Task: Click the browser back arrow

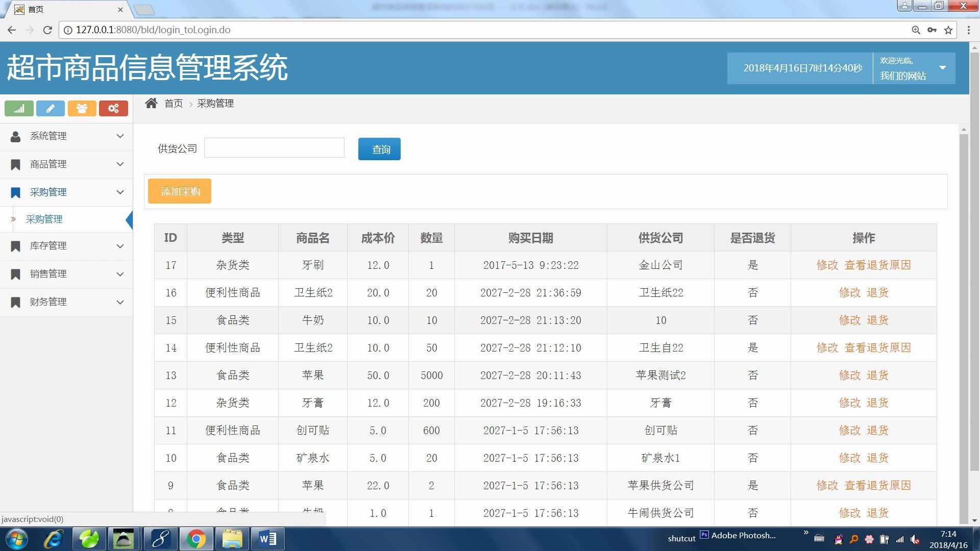Action: [x=11, y=30]
